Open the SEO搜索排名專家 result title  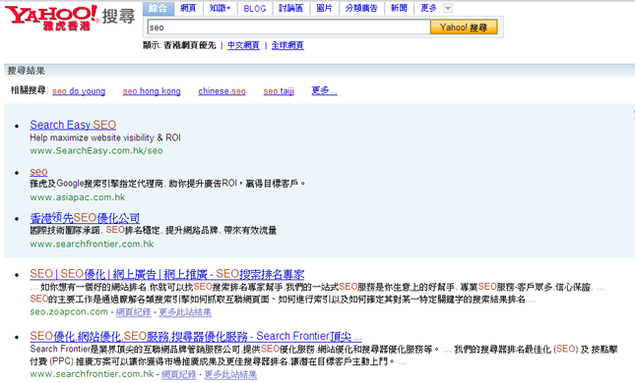click(x=167, y=274)
